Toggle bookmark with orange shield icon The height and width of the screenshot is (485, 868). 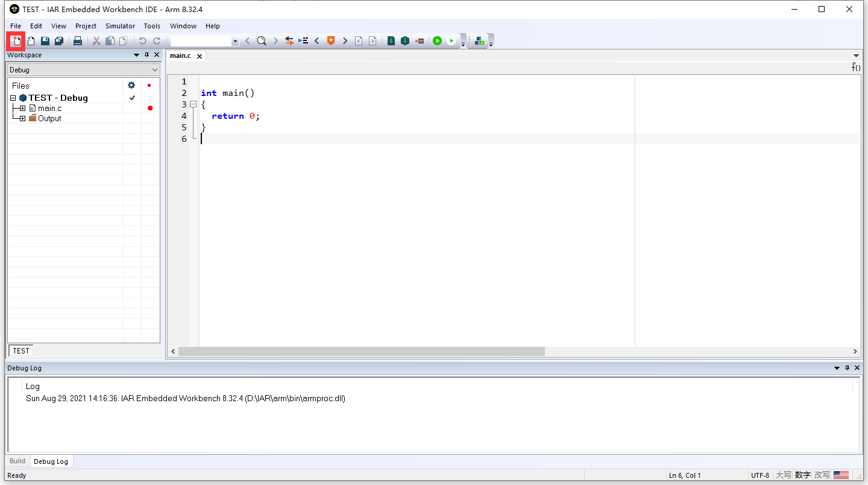point(331,41)
